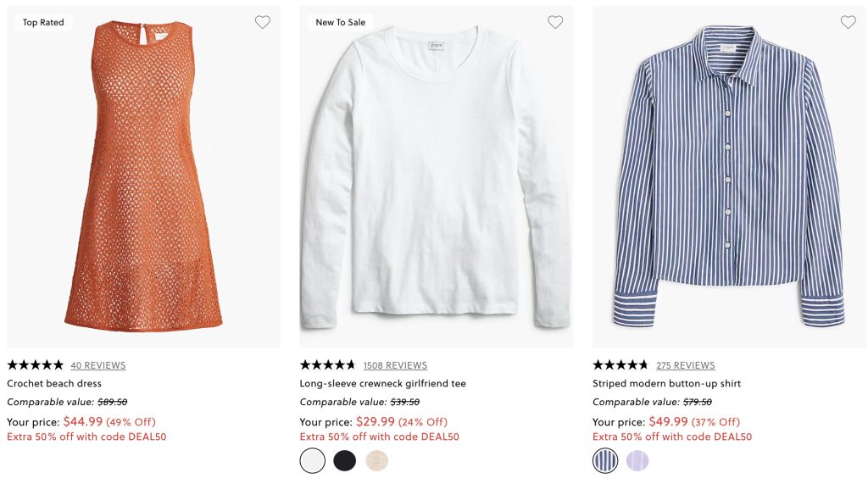
Task: Click star rating of the girlfriend tee
Action: pos(327,365)
